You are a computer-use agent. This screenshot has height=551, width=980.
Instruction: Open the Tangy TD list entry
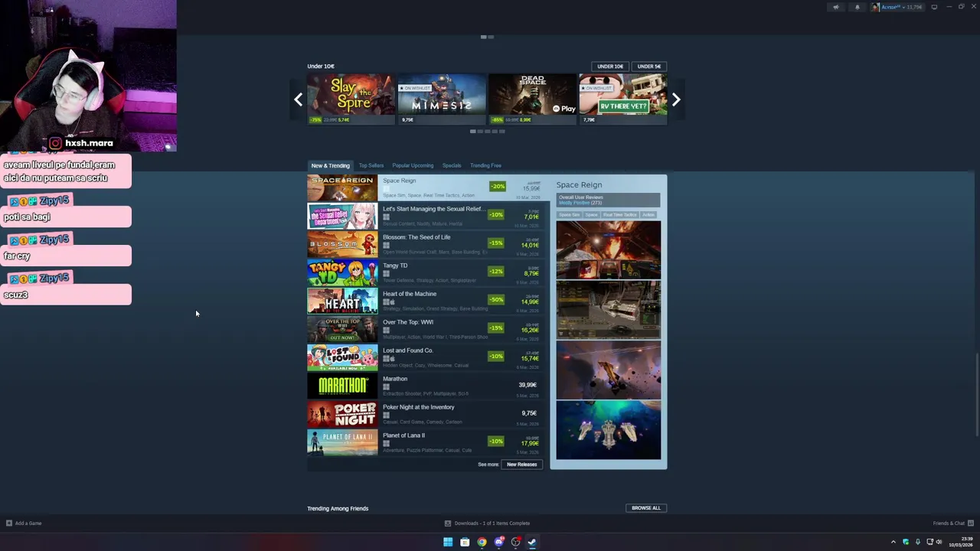[426, 273]
